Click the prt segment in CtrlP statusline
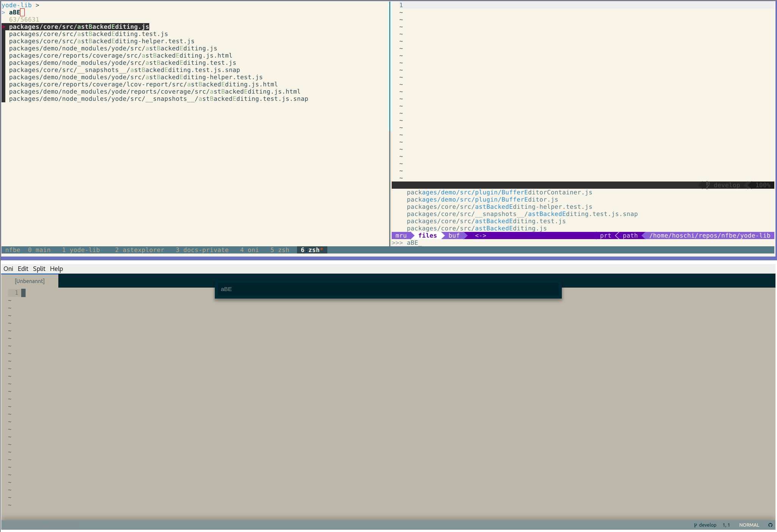 pyautogui.click(x=605, y=235)
